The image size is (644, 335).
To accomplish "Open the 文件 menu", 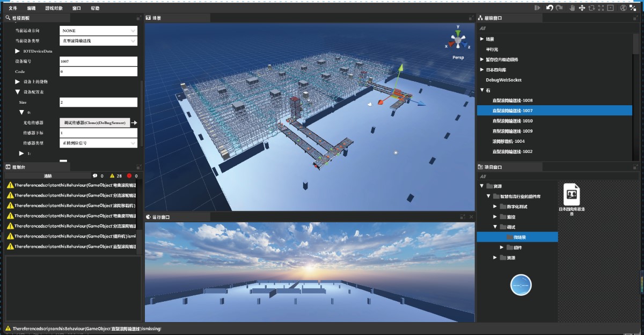I will [13, 8].
